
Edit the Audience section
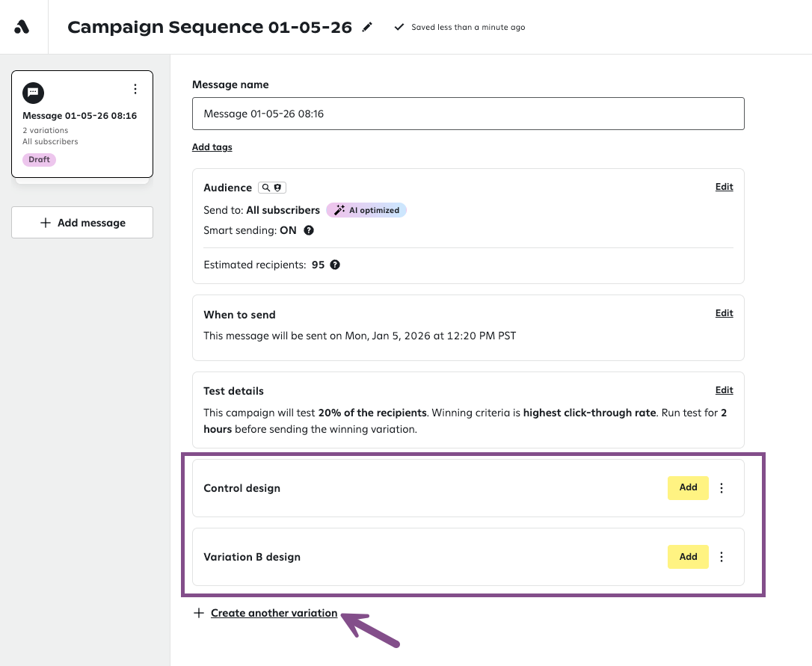click(x=724, y=187)
